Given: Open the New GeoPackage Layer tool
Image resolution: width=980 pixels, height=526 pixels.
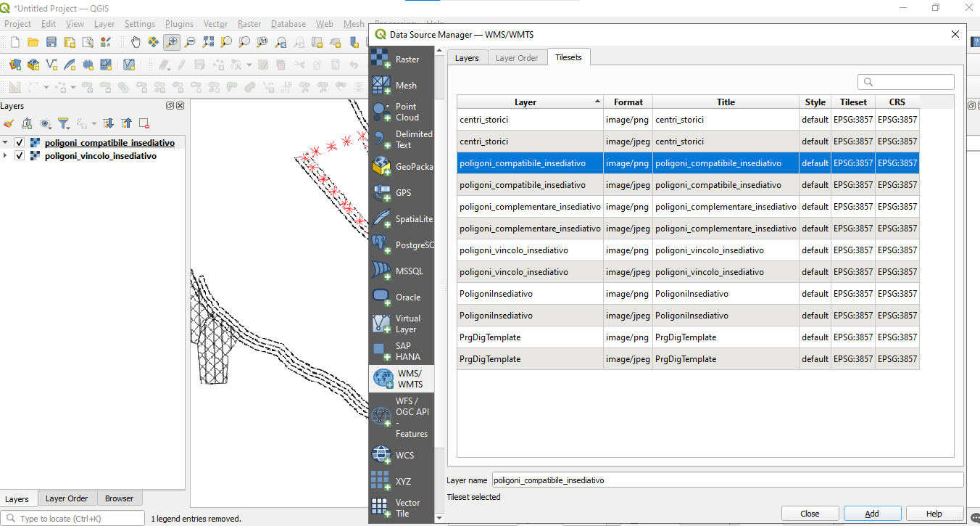Looking at the screenshot, I should (33, 64).
